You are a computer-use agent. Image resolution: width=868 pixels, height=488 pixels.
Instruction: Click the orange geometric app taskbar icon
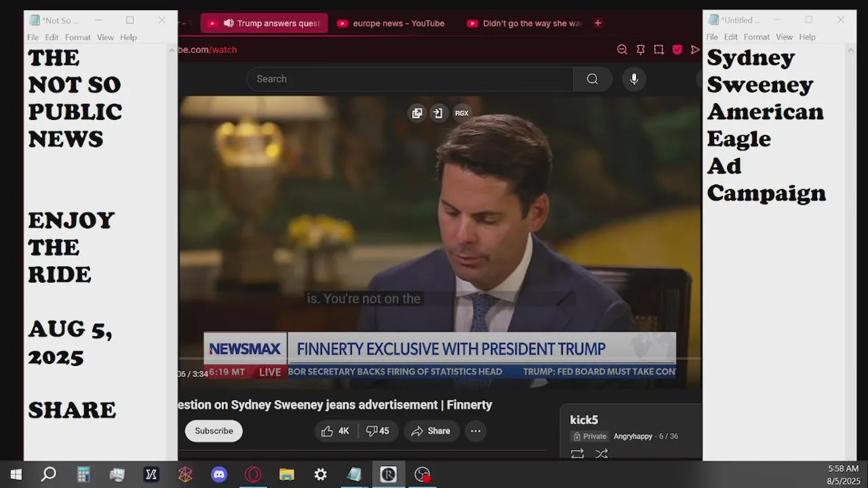(x=185, y=474)
